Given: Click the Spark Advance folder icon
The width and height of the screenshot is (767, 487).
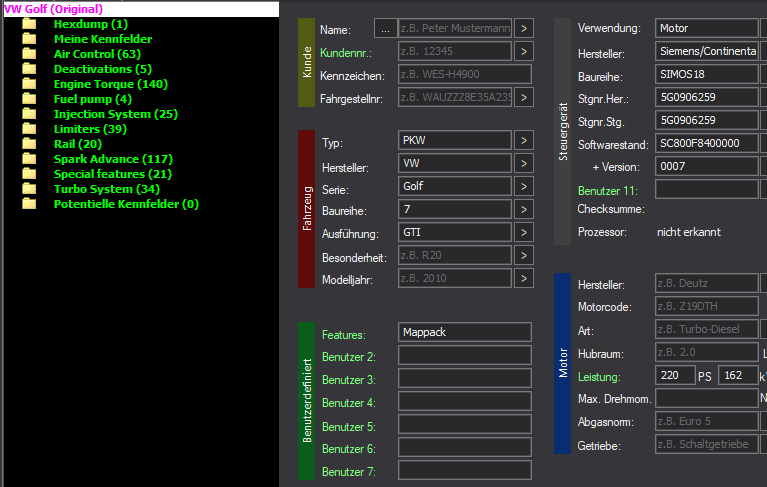Looking at the screenshot, I should pyautogui.click(x=29, y=159).
